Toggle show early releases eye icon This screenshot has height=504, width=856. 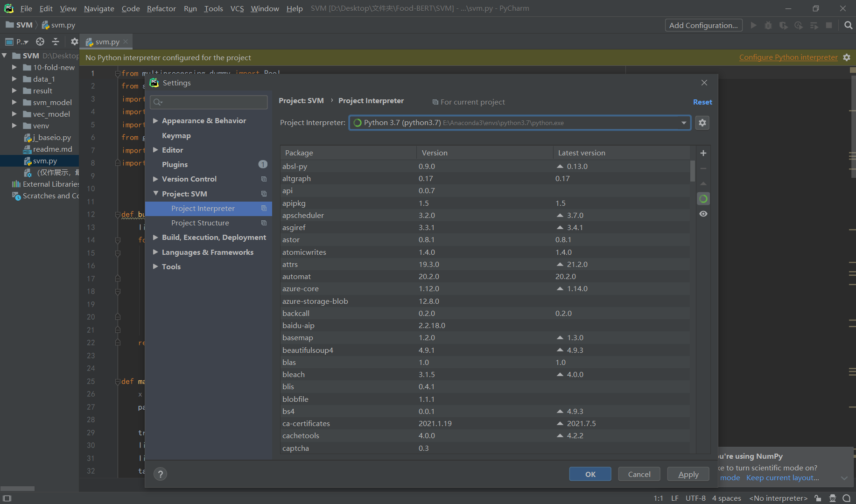[x=703, y=214]
